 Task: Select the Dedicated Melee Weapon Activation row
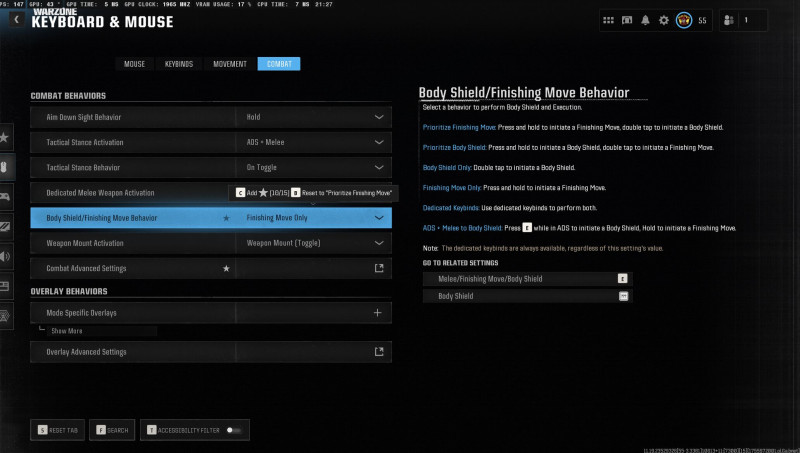211,193
